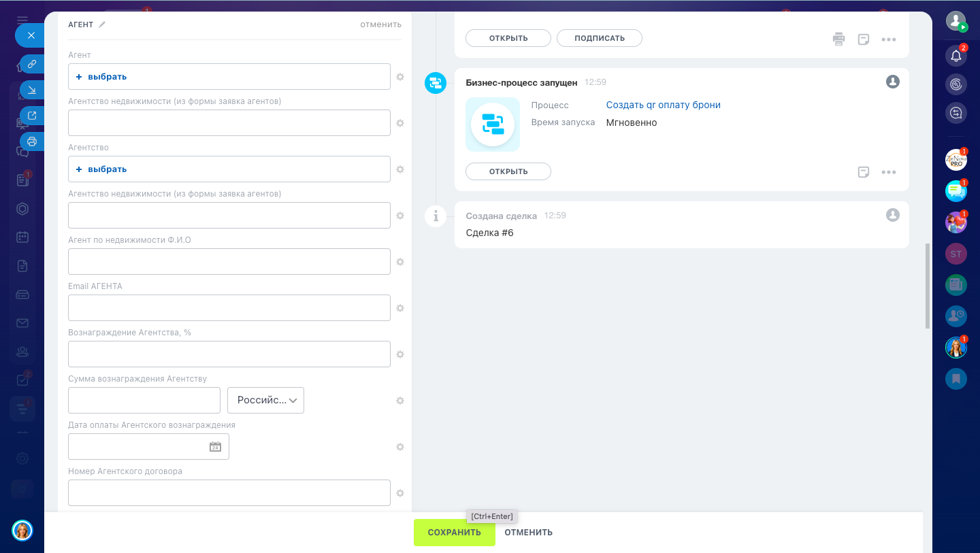Select the "Сделка #6" text
This screenshot has width=980, height=553.
490,233
